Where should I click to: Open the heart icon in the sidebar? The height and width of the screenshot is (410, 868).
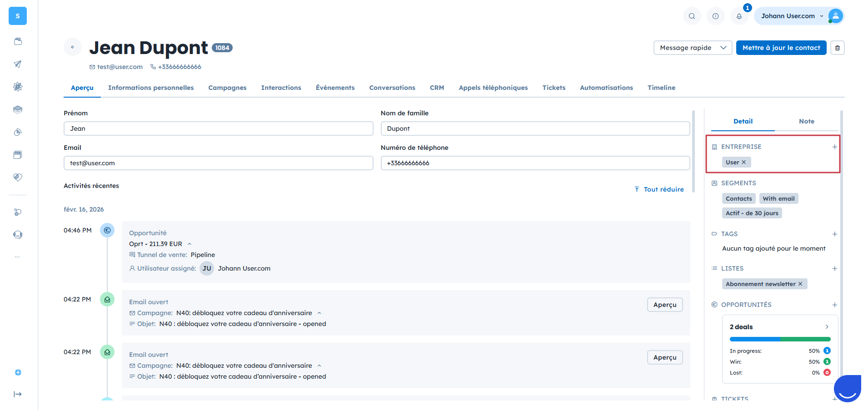pos(18,178)
